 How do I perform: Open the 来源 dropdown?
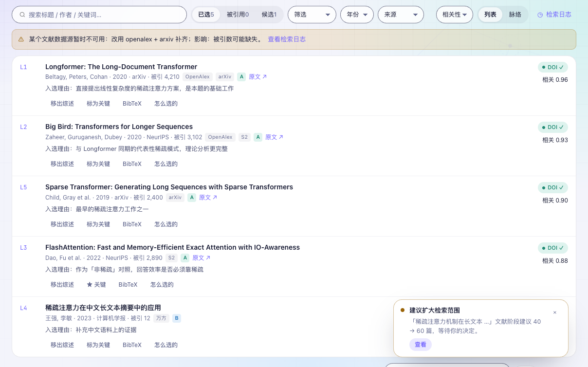[x=401, y=15]
